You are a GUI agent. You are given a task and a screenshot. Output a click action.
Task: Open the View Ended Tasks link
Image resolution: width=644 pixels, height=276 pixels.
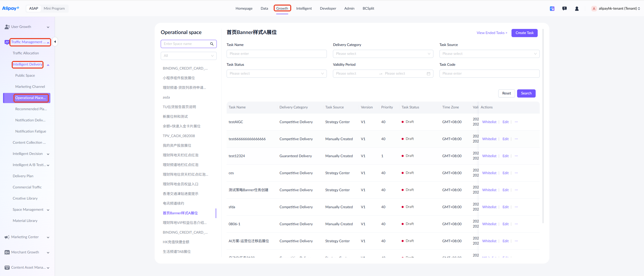pos(492,33)
